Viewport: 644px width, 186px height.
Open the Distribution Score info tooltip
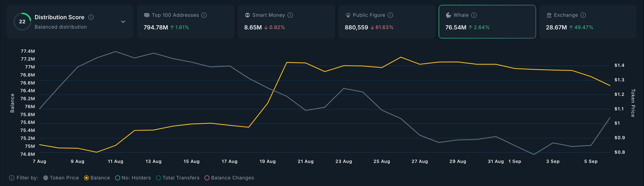[91, 17]
